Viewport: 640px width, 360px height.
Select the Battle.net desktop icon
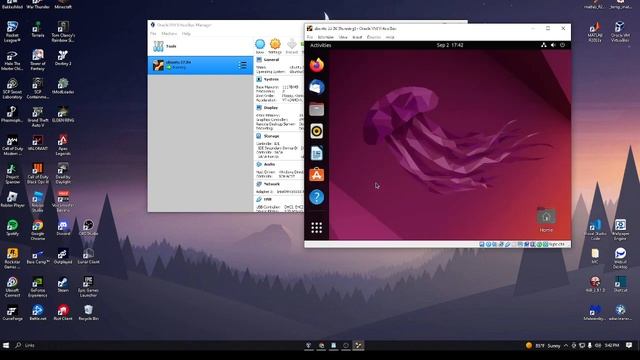38,313
